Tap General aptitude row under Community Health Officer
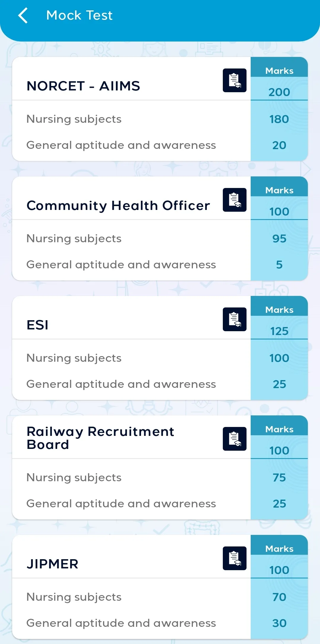This screenshot has width=320, height=644. click(x=131, y=264)
